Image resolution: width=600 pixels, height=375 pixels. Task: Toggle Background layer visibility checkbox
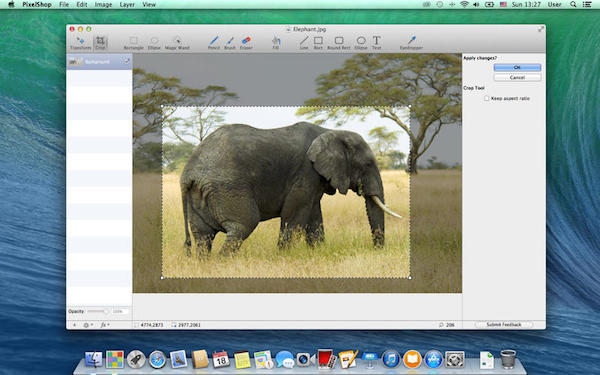click(126, 61)
